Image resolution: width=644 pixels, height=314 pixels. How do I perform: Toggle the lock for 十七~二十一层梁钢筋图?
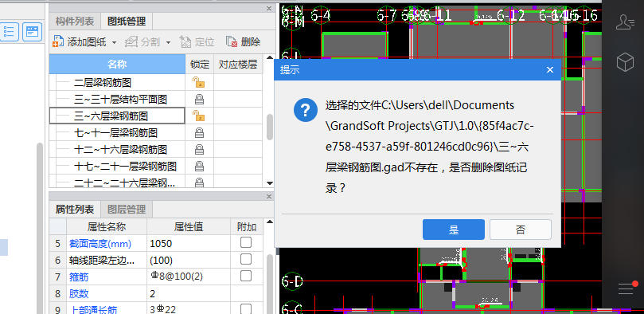(x=199, y=167)
